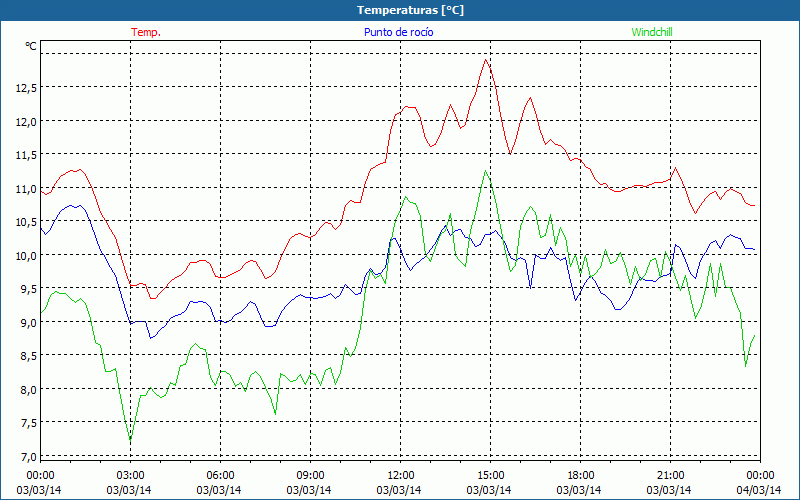
Task: Click the 11,0 y-axis value
Action: click(26, 188)
